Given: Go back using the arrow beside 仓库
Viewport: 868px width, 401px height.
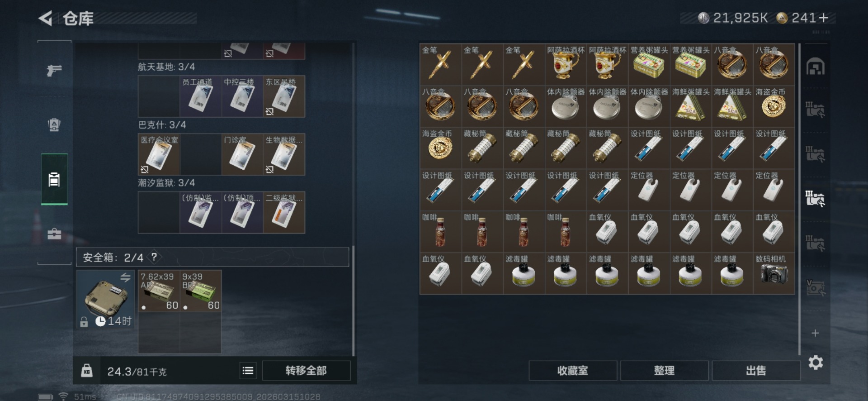Looking at the screenshot, I should click(x=45, y=19).
